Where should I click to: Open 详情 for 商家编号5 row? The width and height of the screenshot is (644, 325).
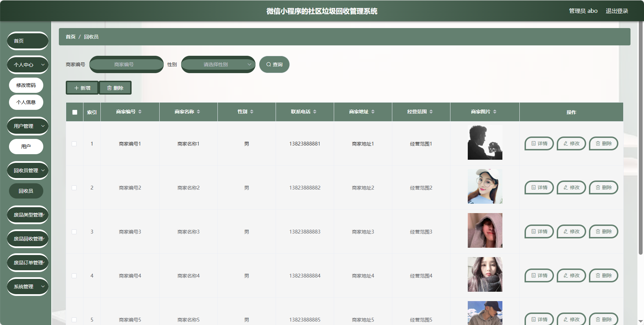[539, 319]
